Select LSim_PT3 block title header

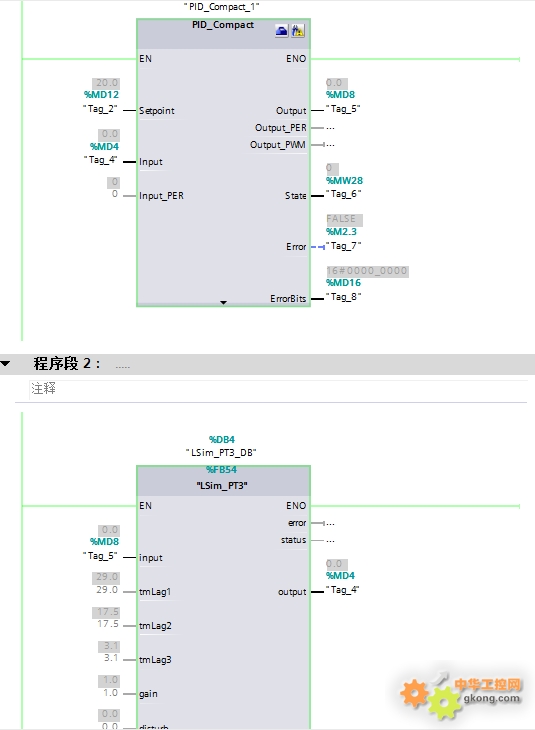pyautogui.click(x=222, y=486)
